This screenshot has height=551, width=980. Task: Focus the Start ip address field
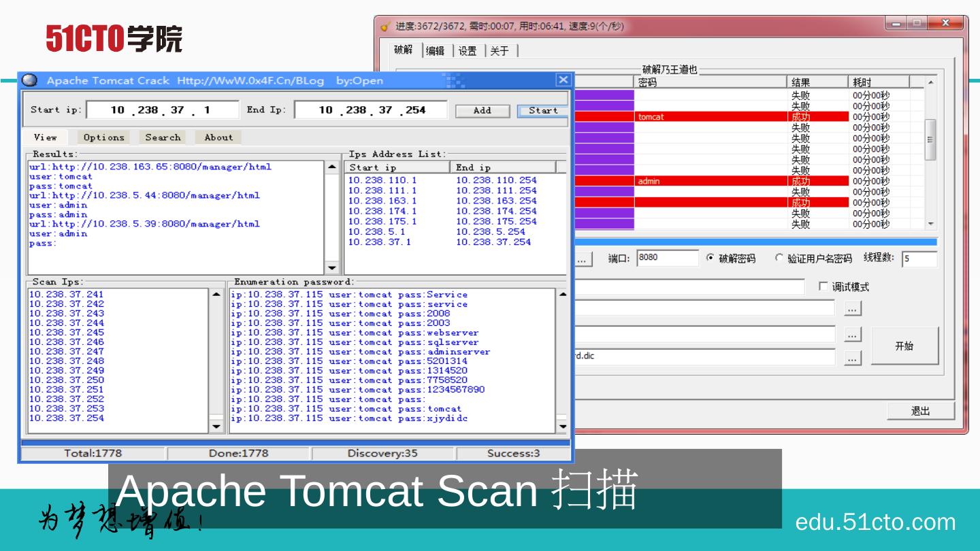163,110
